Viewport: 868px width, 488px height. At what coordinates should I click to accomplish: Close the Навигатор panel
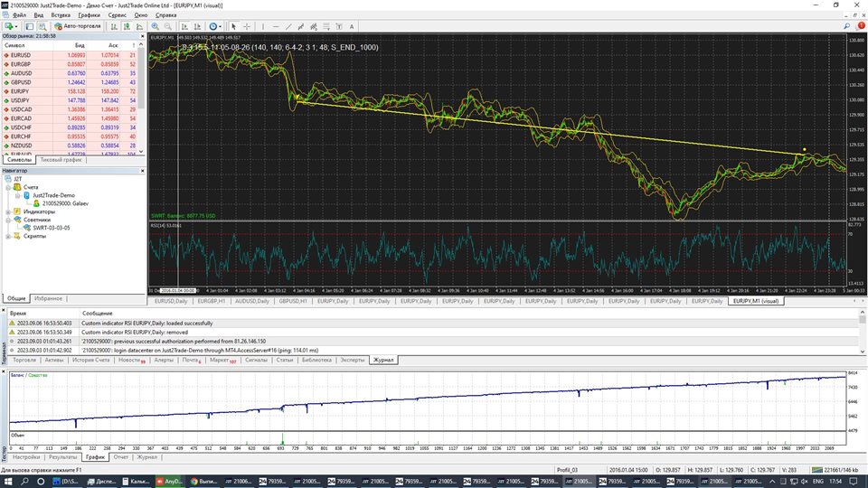click(x=142, y=170)
